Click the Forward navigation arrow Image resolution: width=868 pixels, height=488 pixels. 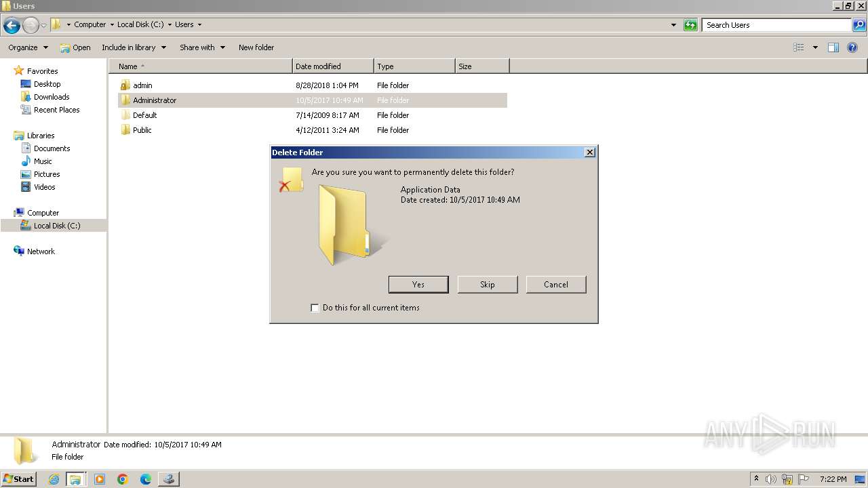[31, 26]
